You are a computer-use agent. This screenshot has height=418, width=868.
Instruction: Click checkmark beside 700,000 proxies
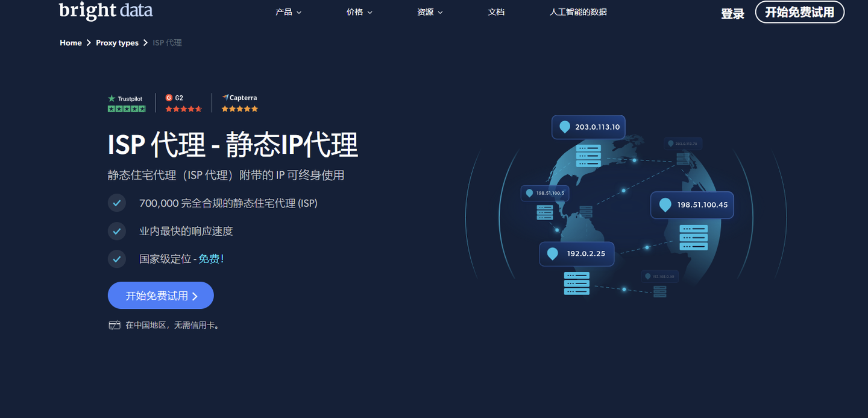[117, 203]
